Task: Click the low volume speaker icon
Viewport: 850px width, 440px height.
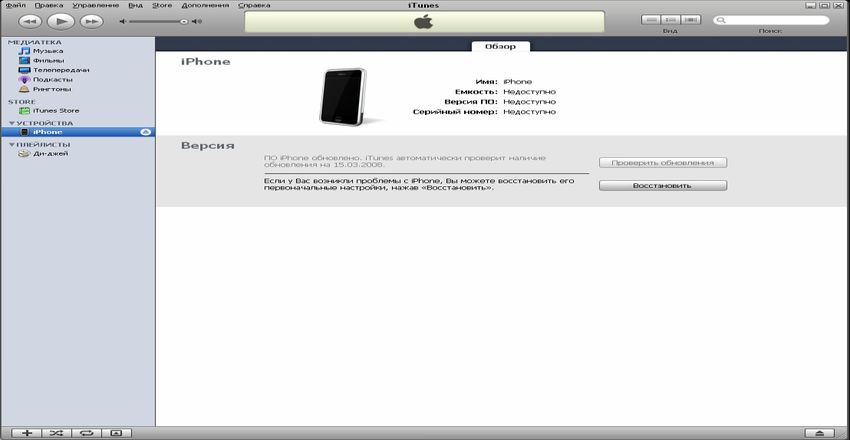Action: pos(123,22)
